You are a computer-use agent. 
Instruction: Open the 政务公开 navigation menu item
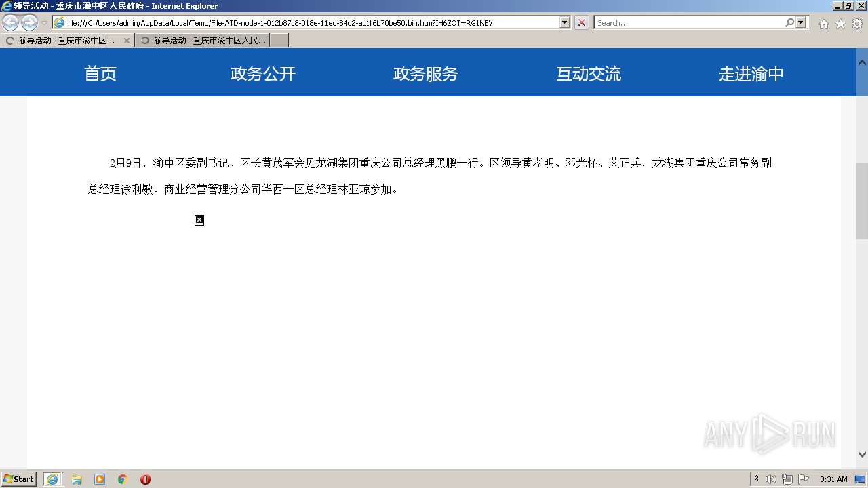(263, 73)
